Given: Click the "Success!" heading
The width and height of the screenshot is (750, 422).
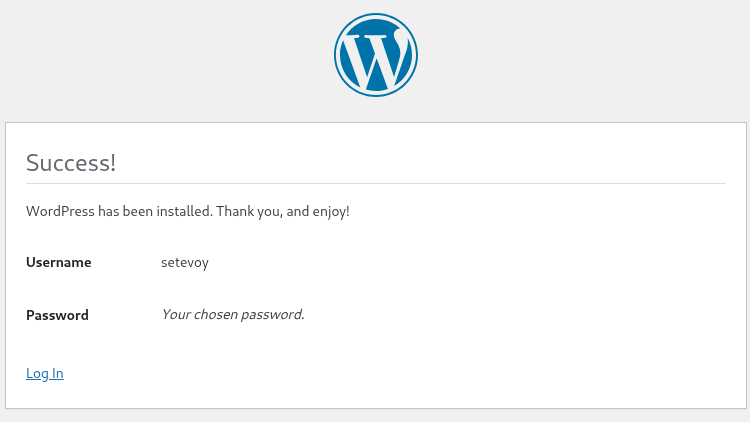Looking at the screenshot, I should 71,163.
